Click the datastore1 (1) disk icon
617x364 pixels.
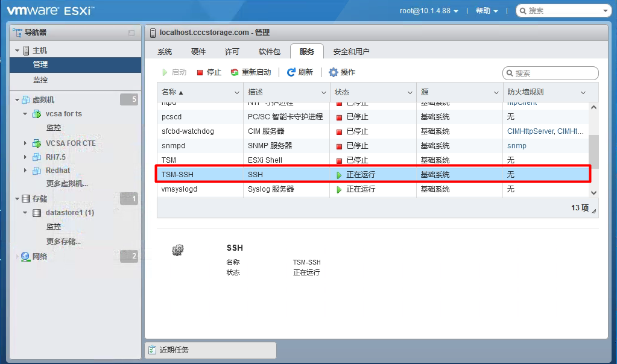tap(37, 213)
